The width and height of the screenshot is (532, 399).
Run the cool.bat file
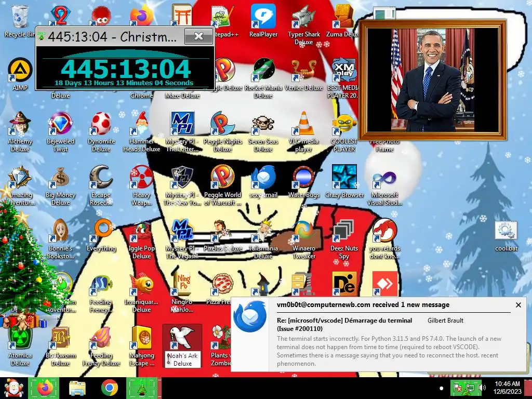pos(506,236)
